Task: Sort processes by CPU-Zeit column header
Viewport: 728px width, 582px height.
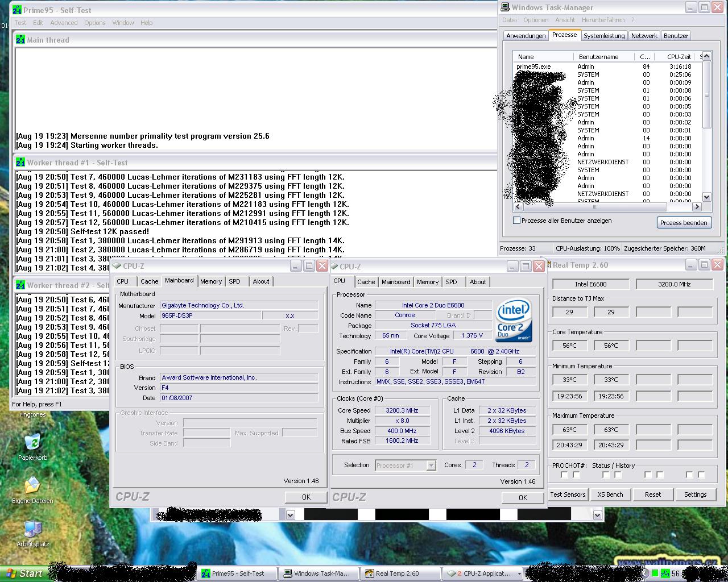Action: coord(676,57)
